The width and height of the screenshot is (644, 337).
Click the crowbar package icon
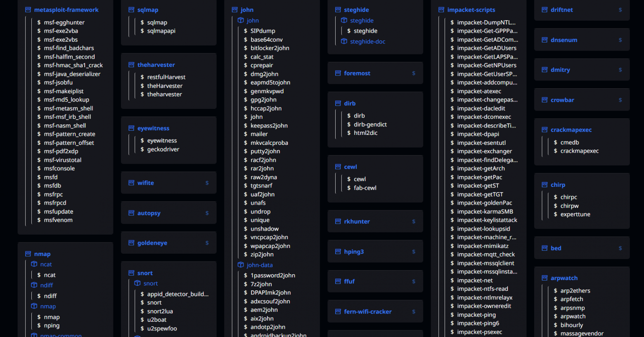[545, 100]
